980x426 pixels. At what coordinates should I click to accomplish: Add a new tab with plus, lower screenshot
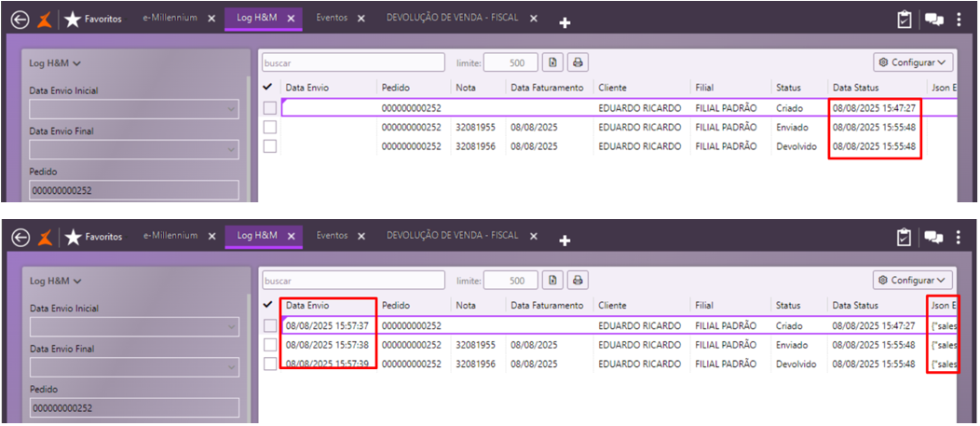coord(565,240)
